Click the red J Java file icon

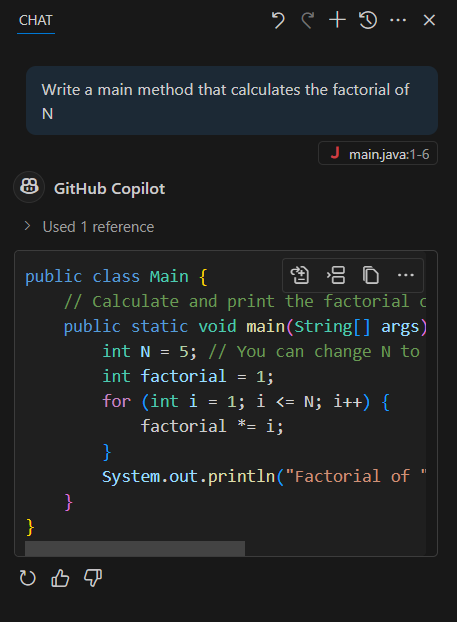tap(335, 153)
